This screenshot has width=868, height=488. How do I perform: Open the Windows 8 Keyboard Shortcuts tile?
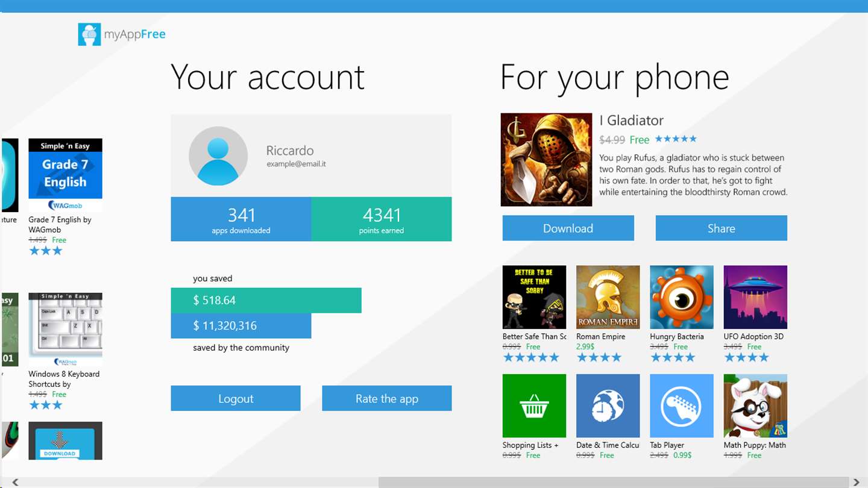[x=65, y=330]
